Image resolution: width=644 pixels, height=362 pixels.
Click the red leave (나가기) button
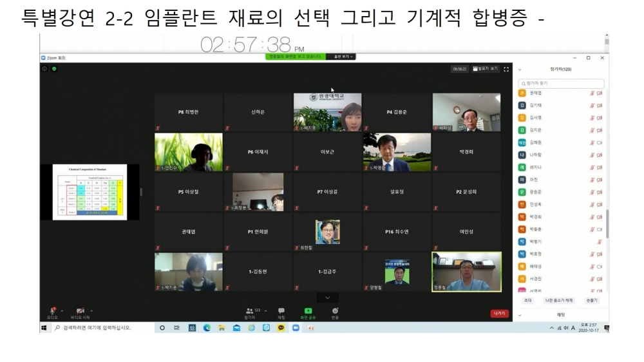(x=499, y=314)
